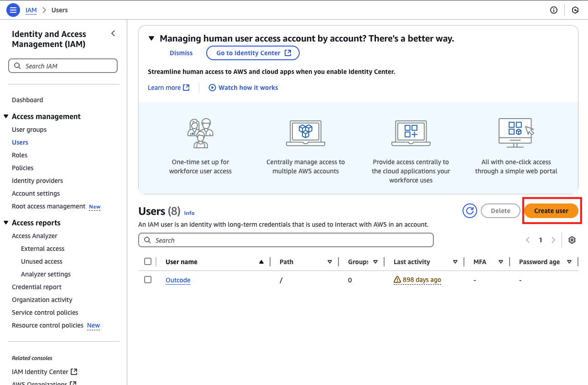The width and height of the screenshot is (588, 385).
Task: Open table preferences gear icon
Action: click(572, 240)
